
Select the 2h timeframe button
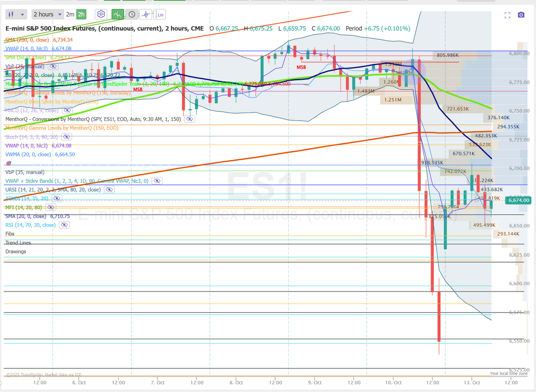81,14
